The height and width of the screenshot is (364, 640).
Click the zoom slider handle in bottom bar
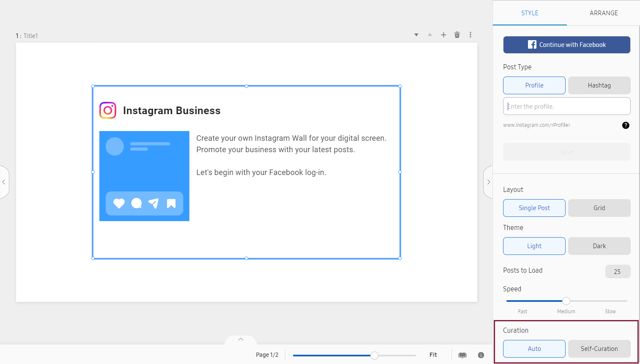point(375,356)
